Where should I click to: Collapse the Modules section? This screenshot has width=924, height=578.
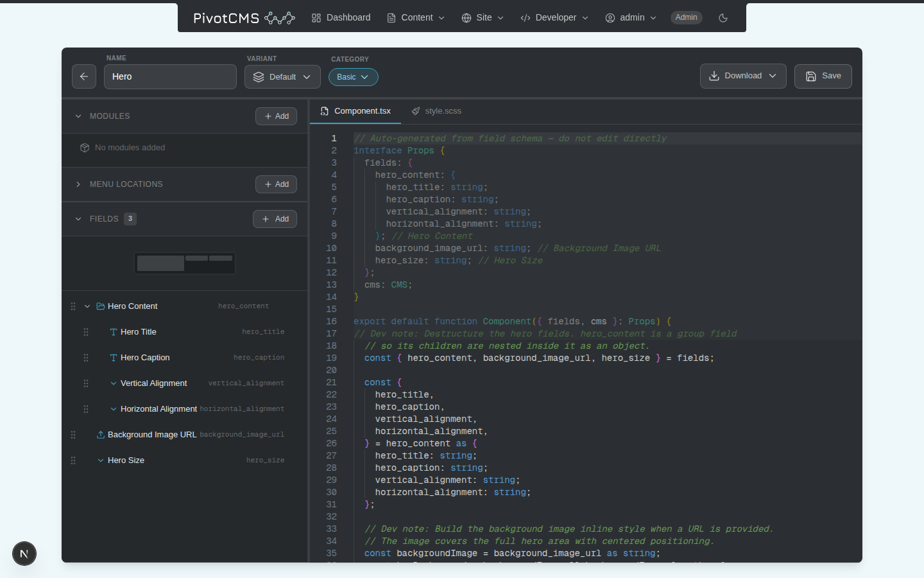point(78,116)
